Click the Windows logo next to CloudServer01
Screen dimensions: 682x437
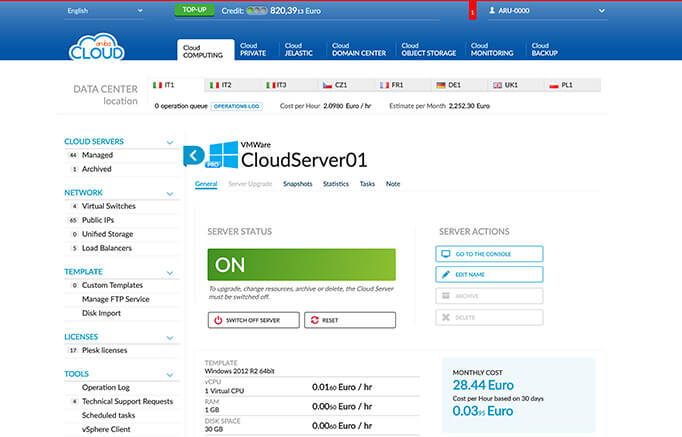224,154
